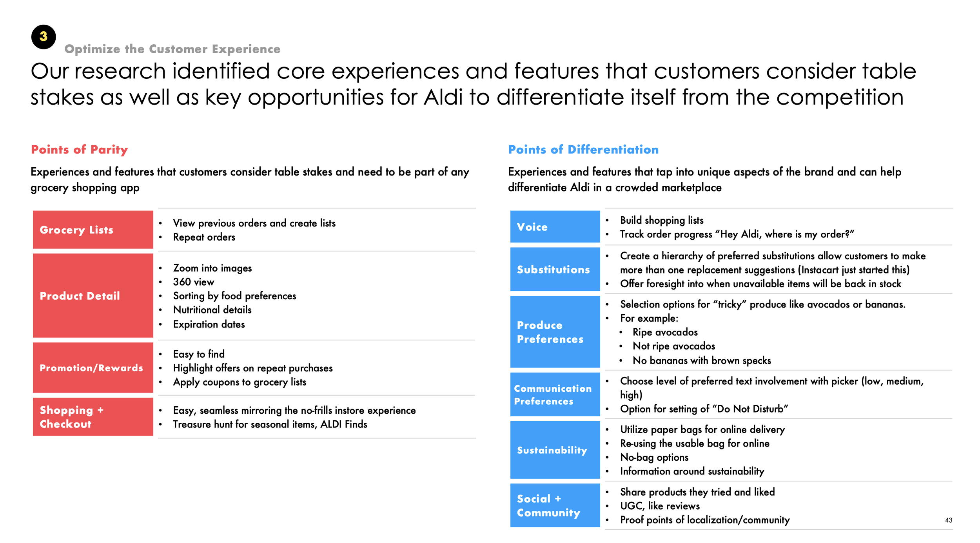
Task: Select the Voice blue box
Action: (x=555, y=226)
